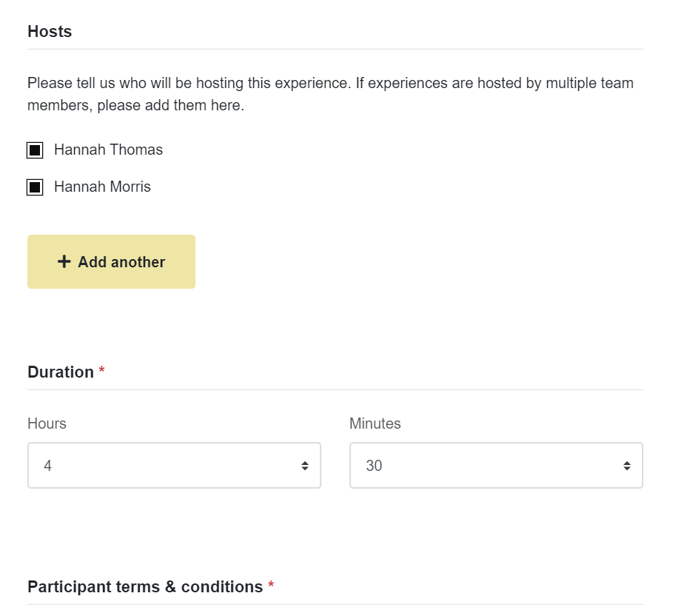Click the plus icon on Add another

click(x=64, y=261)
